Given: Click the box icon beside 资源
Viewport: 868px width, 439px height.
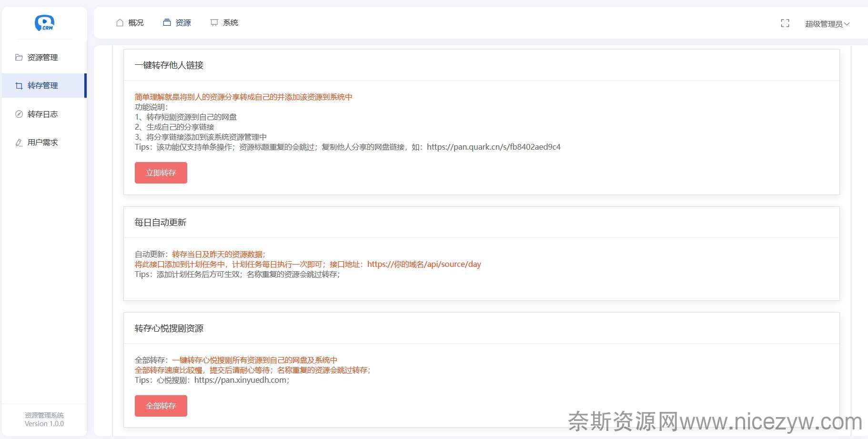Looking at the screenshot, I should [167, 22].
